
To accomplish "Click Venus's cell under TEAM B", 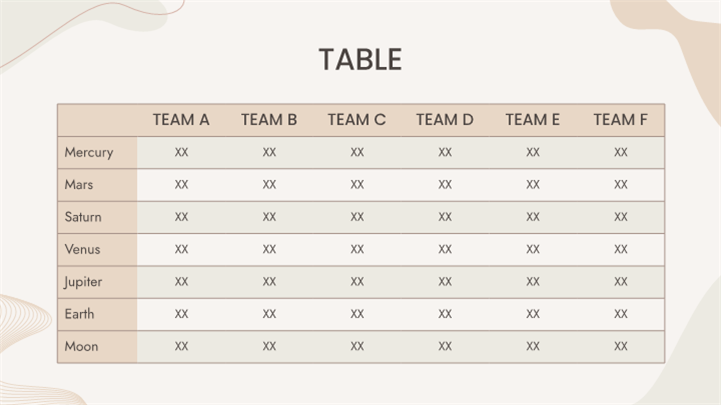I will [x=269, y=249].
